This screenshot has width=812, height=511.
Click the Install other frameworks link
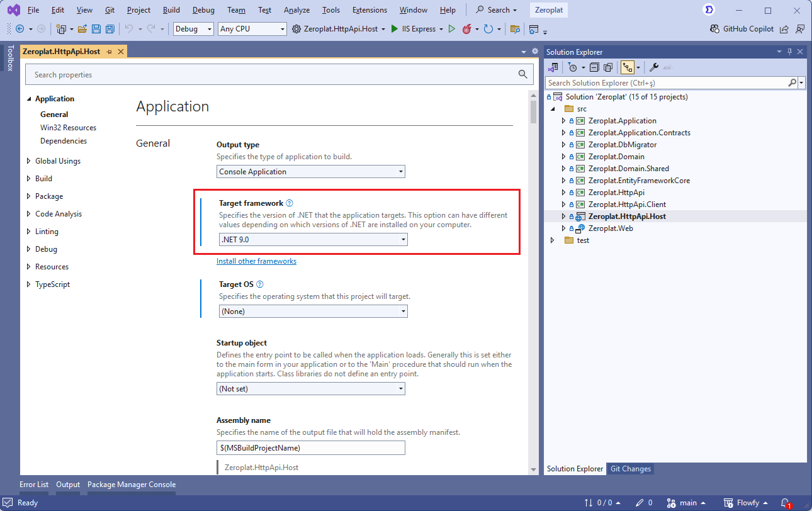pyautogui.click(x=256, y=261)
